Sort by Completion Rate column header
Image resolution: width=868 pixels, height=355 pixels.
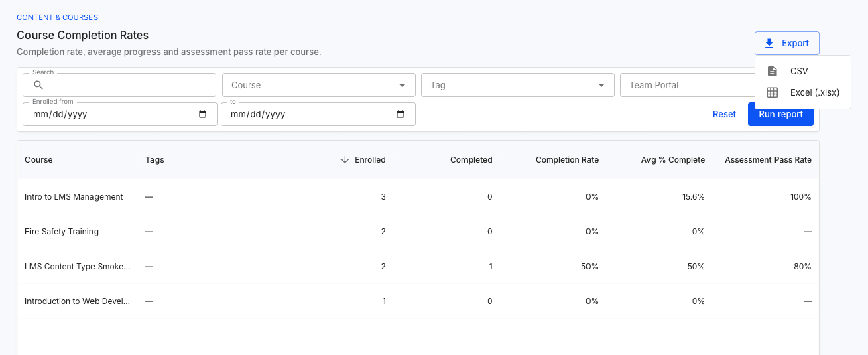(x=567, y=159)
